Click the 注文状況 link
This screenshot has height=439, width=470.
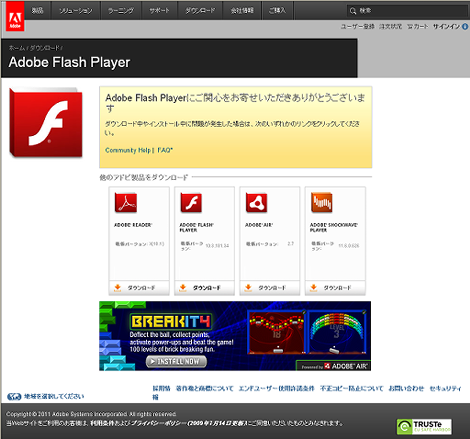pos(390,27)
